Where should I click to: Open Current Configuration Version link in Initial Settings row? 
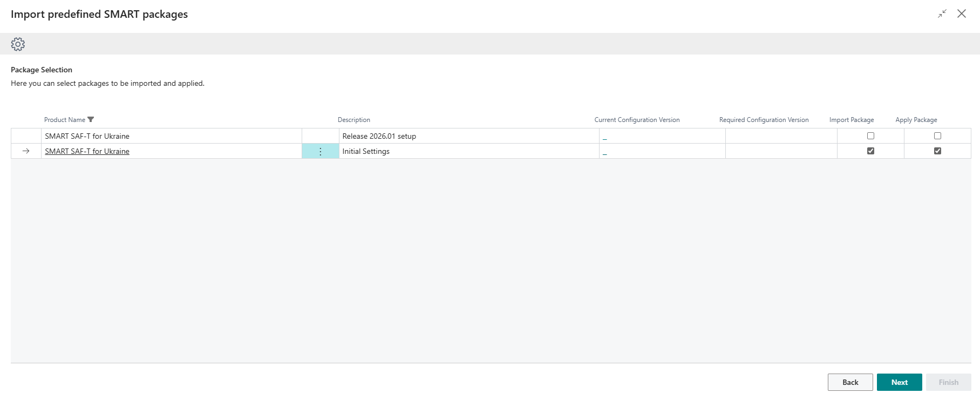pos(605,153)
